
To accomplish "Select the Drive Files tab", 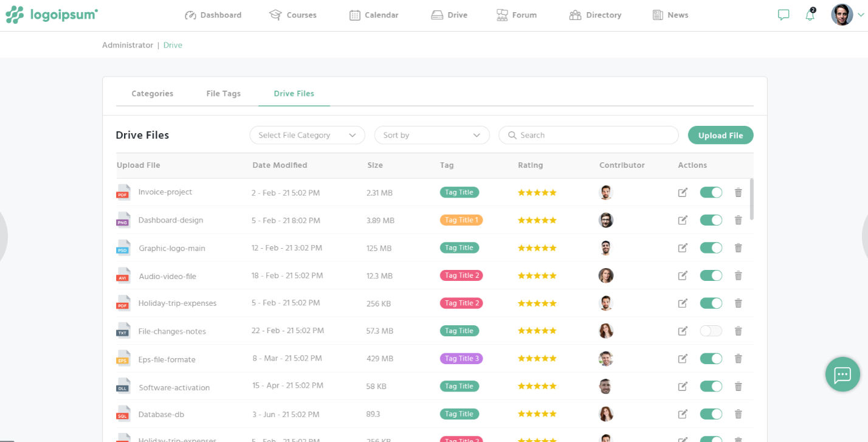I will click(294, 94).
